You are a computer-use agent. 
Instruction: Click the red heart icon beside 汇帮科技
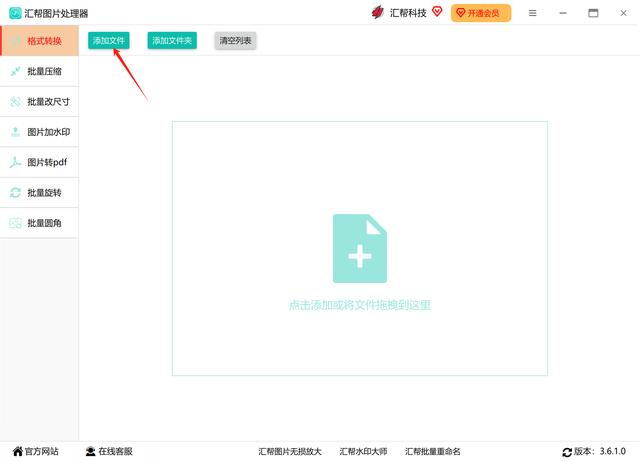pyautogui.click(x=437, y=12)
